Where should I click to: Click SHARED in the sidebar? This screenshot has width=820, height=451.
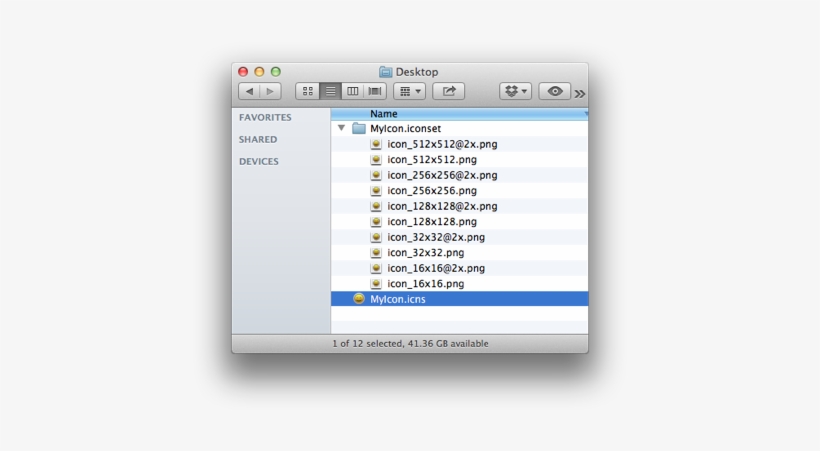[258, 139]
